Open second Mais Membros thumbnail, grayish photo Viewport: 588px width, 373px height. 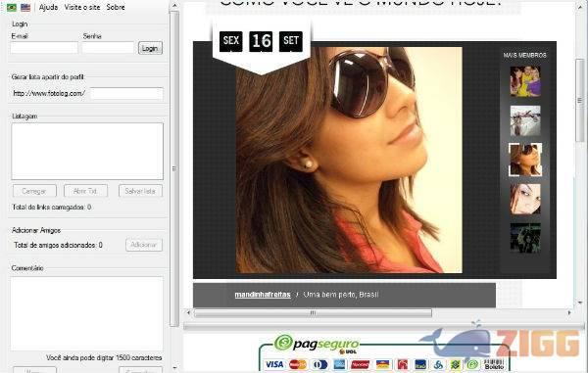coord(525,120)
